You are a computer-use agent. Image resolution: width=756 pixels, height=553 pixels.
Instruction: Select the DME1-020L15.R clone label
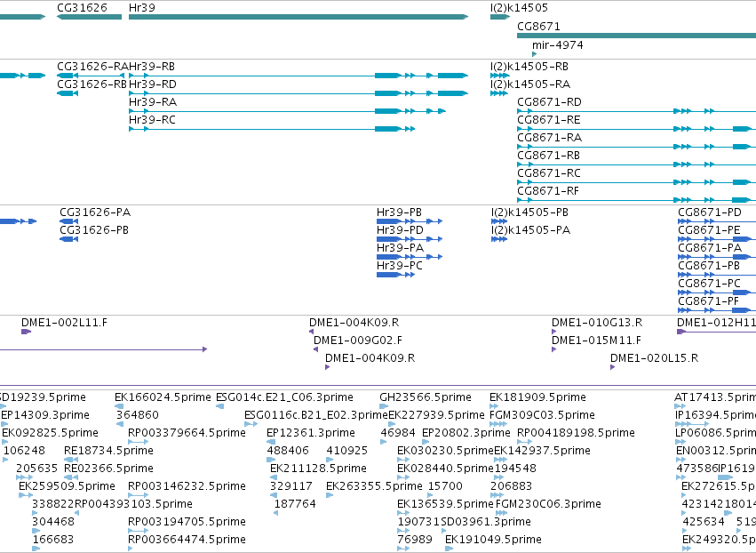click(654, 358)
